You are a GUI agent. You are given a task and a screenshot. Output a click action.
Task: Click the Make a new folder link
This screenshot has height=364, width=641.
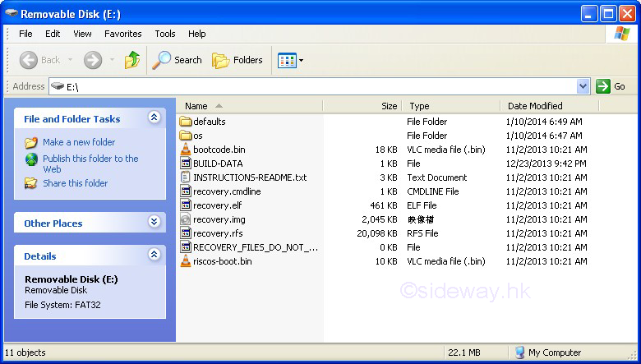(79, 142)
